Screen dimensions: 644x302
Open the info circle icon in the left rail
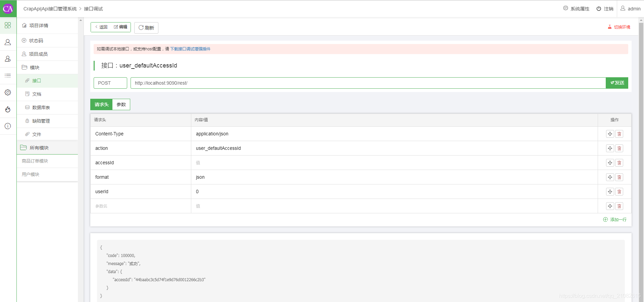[8, 126]
